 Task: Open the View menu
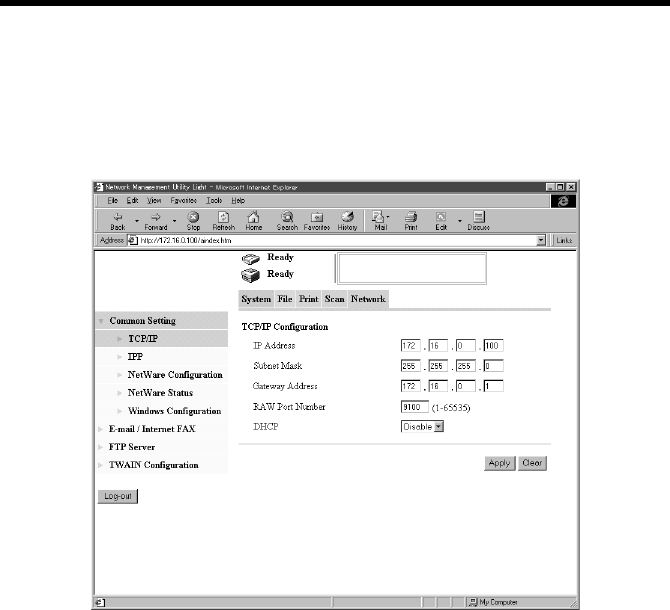[x=154, y=201]
